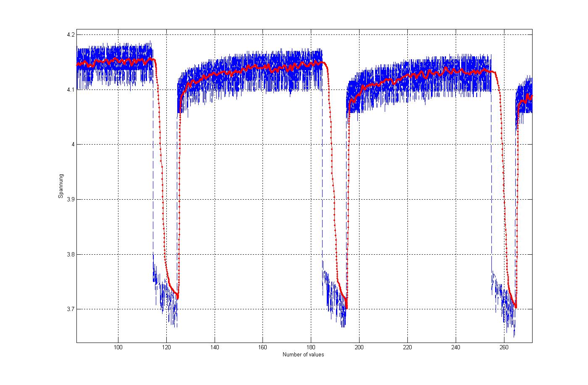Click the x-axis tick label 140
This screenshot has height=385, width=588.
point(215,347)
